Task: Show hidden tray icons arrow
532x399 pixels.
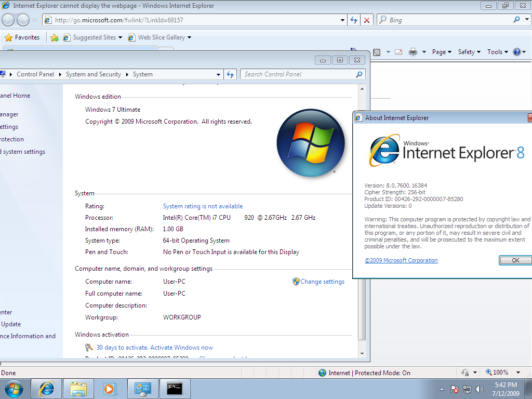Action: pos(442,389)
